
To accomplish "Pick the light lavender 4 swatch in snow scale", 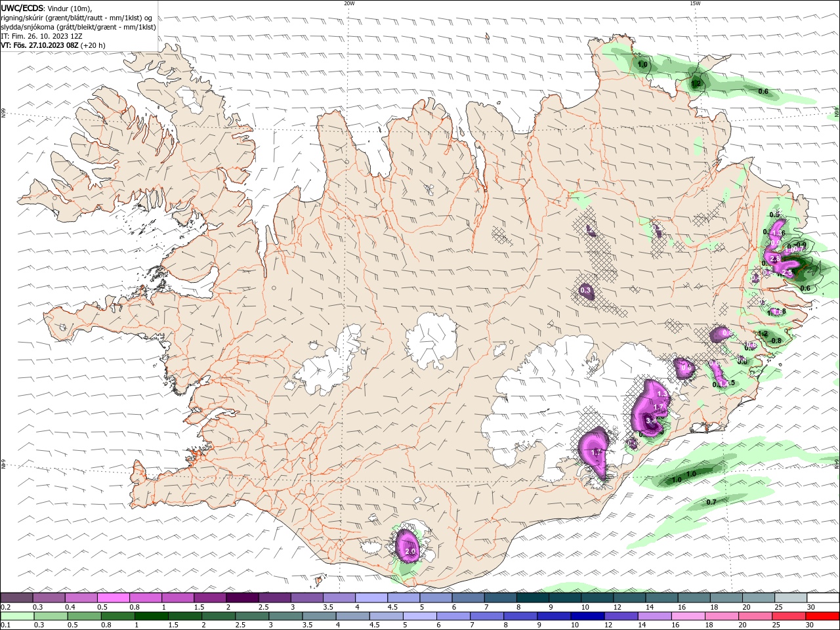I will [371, 598].
